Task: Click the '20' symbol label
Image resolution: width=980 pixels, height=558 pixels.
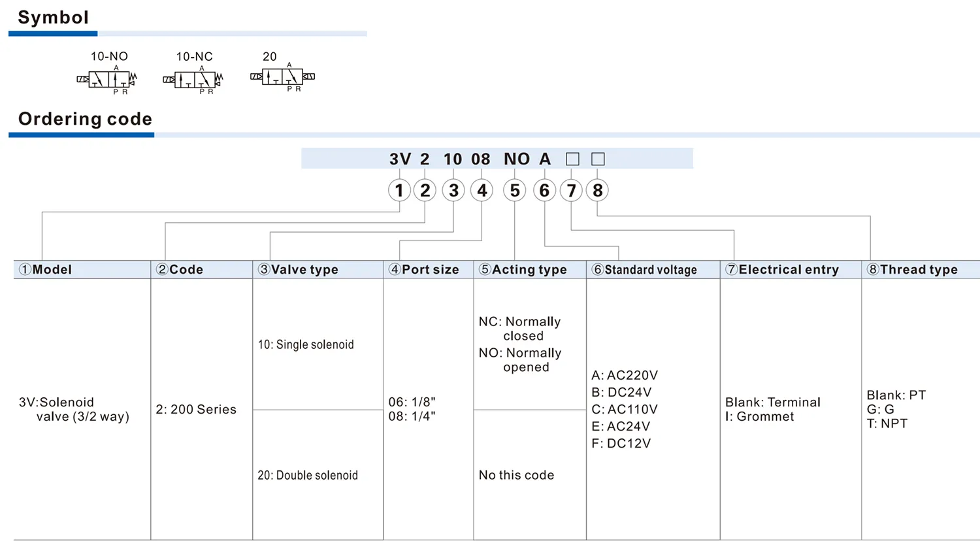Action: 270,57
